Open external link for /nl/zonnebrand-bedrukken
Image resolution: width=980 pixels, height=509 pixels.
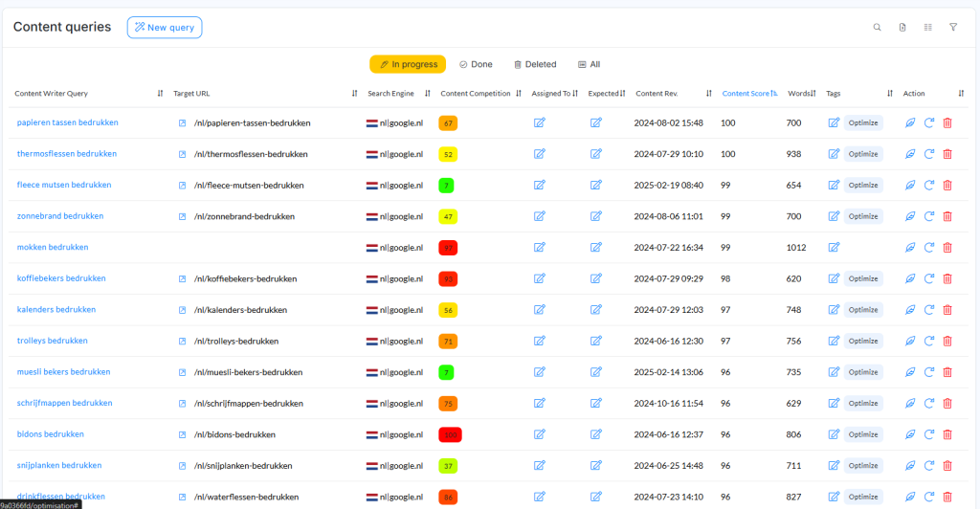tap(183, 216)
